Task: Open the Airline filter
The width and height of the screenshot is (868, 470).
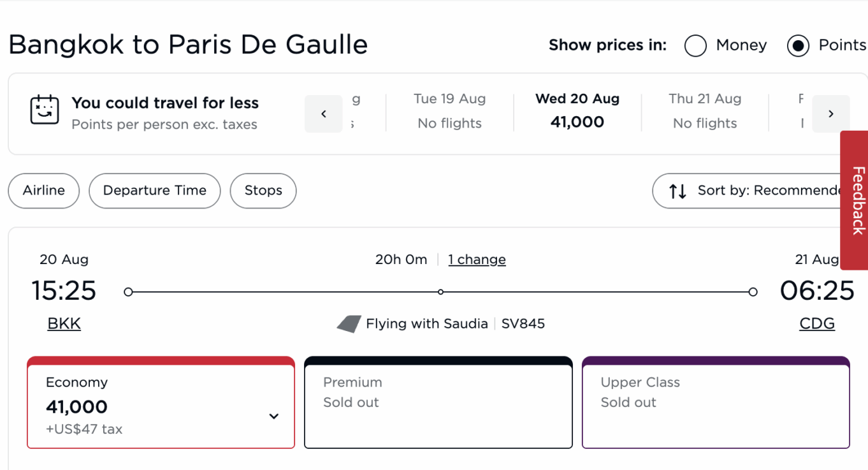Action: [x=44, y=191]
